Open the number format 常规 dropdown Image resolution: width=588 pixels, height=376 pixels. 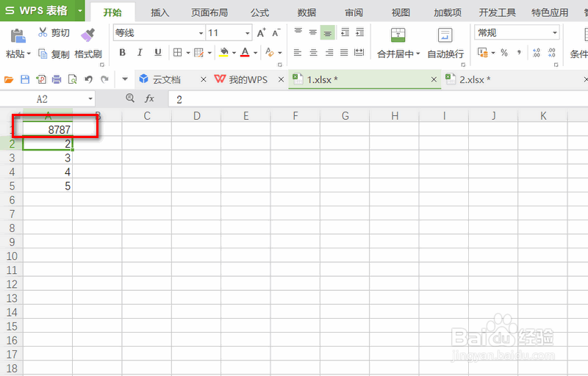coord(555,33)
